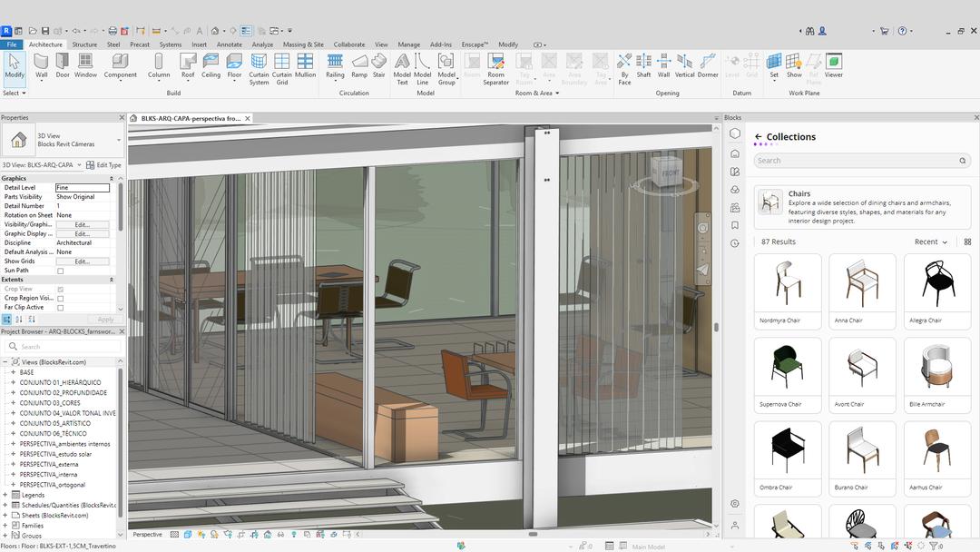Click Edit button for Show Grids
The width and height of the screenshot is (980, 552).
(x=82, y=261)
